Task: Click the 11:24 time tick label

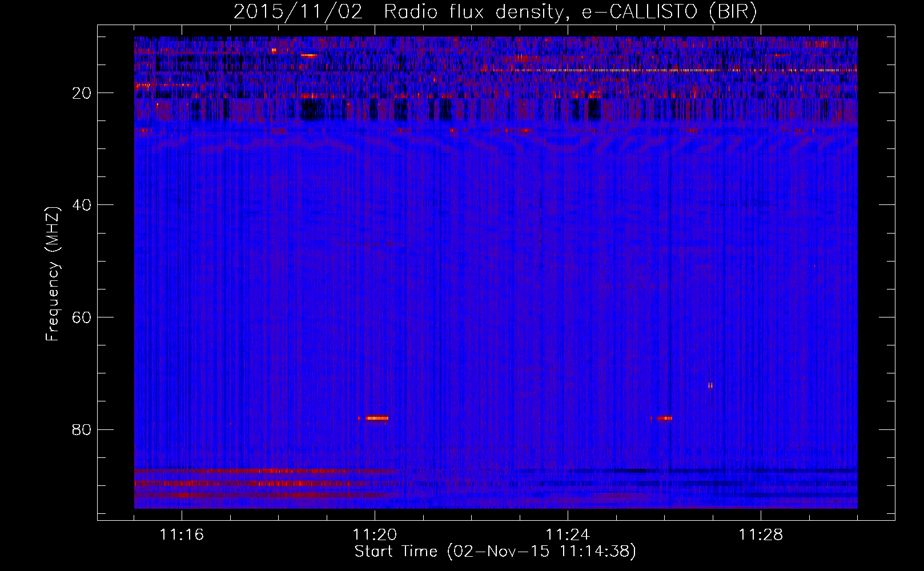Action: pos(568,535)
